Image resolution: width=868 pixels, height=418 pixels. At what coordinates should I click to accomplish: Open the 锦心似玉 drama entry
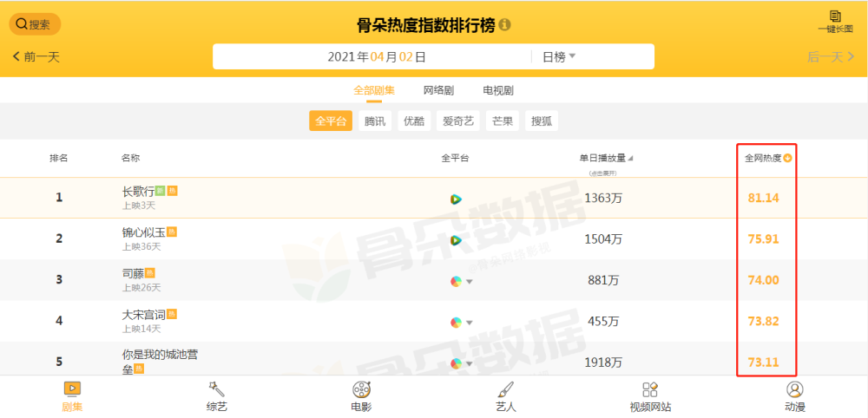click(x=144, y=232)
